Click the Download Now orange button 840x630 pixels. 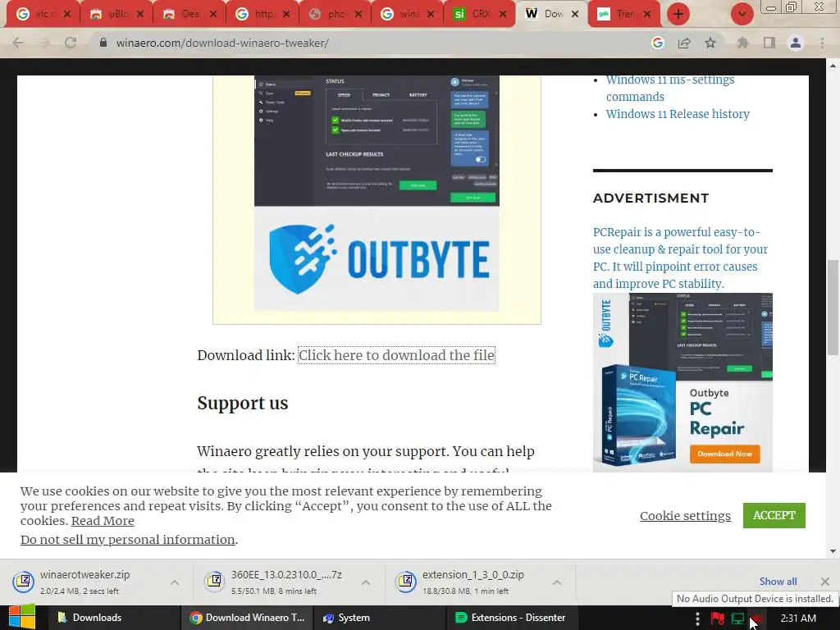coord(725,454)
